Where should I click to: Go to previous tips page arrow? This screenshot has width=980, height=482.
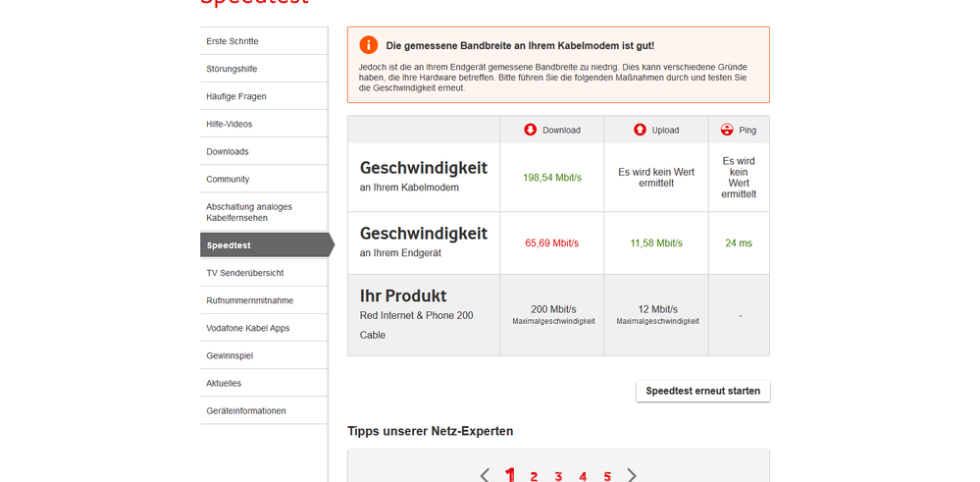click(485, 475)
